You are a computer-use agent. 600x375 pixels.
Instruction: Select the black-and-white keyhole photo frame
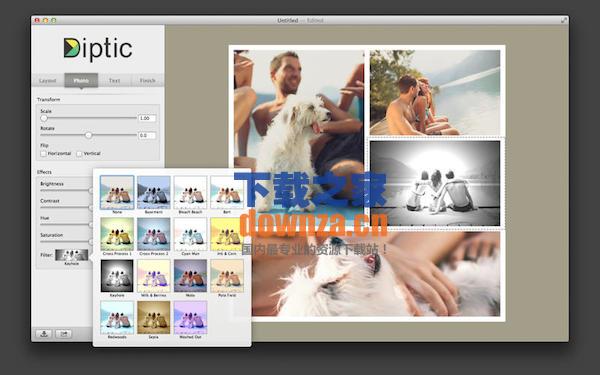point(435,183)
